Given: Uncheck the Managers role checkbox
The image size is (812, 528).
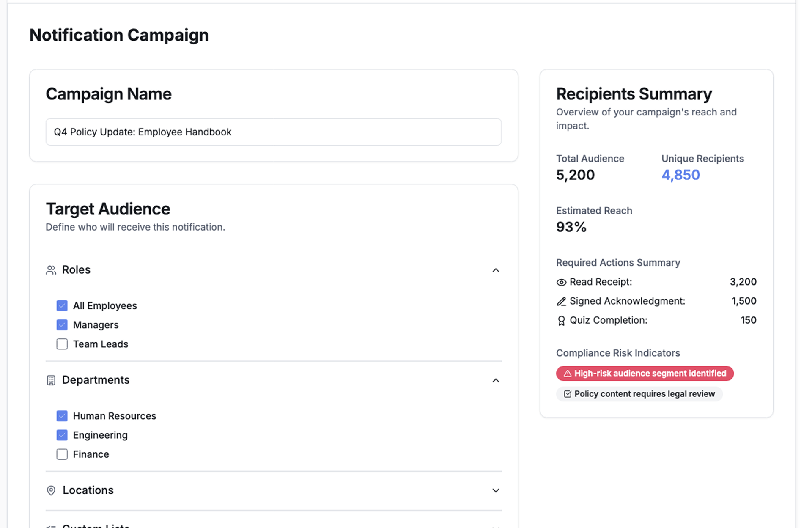Looking at the screenshot, I should [x=62, y=325].
